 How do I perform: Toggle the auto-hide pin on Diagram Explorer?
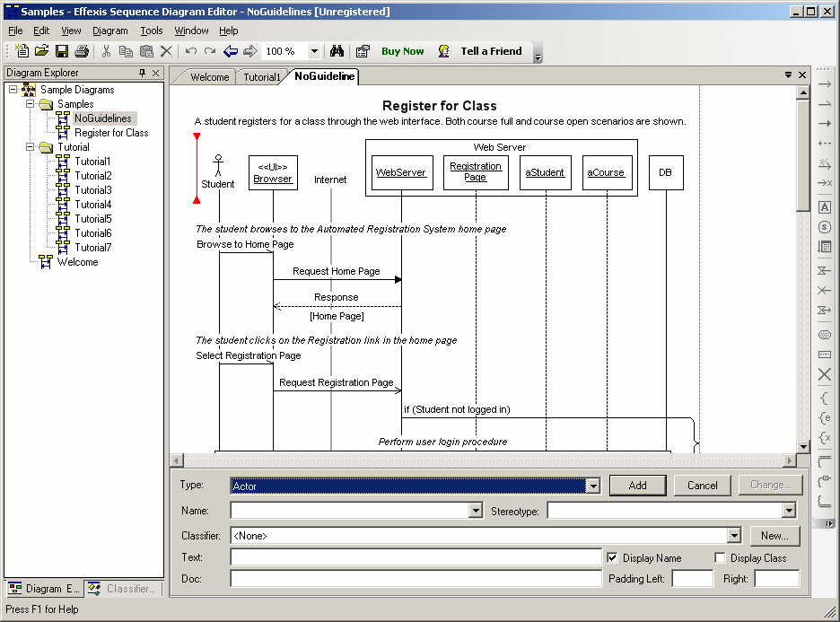tap(140, 73)
